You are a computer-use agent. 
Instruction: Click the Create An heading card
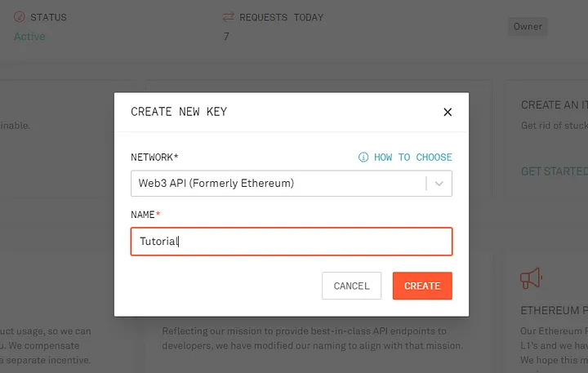pyautogui.click(x=555, y=105)
